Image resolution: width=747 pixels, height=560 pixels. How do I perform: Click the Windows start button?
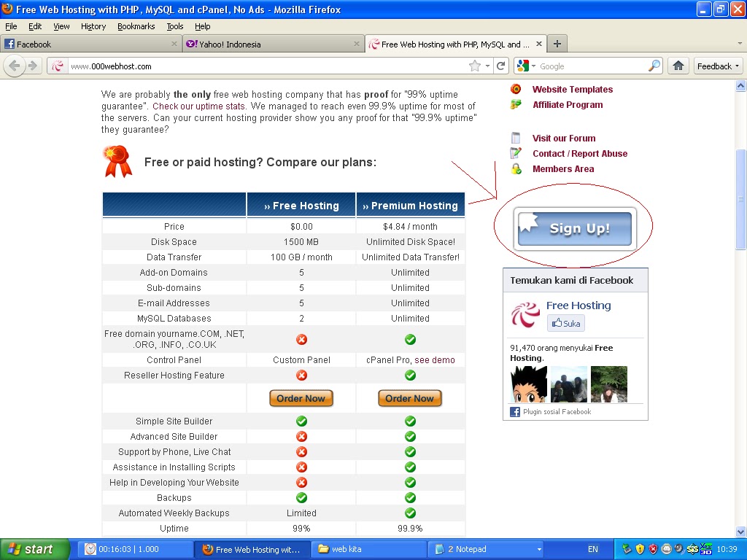tap(35, 549)
